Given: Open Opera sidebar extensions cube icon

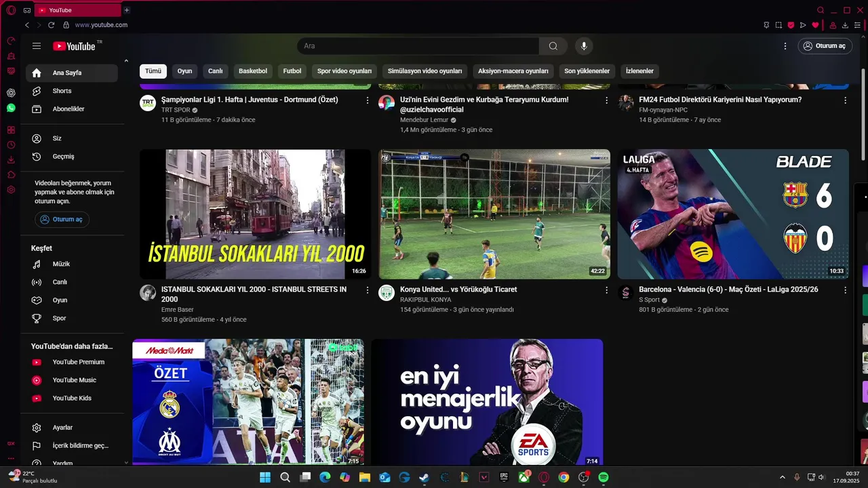Looking at the screenshot, I should coord(11,175).
